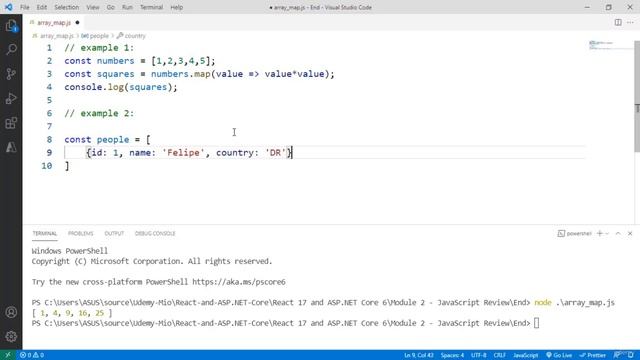Change language mode via JavaScript item

point(525,355)
